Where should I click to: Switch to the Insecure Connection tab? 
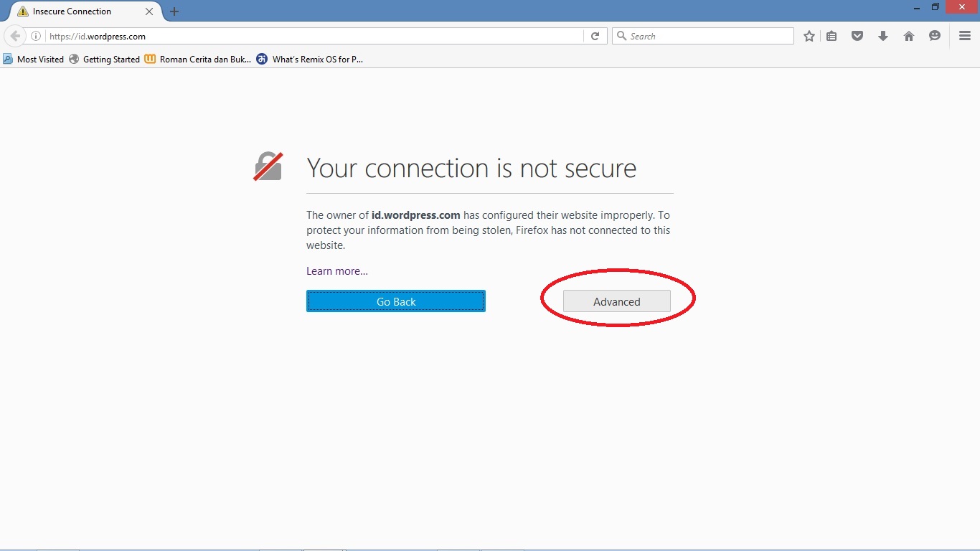point(72,11)
